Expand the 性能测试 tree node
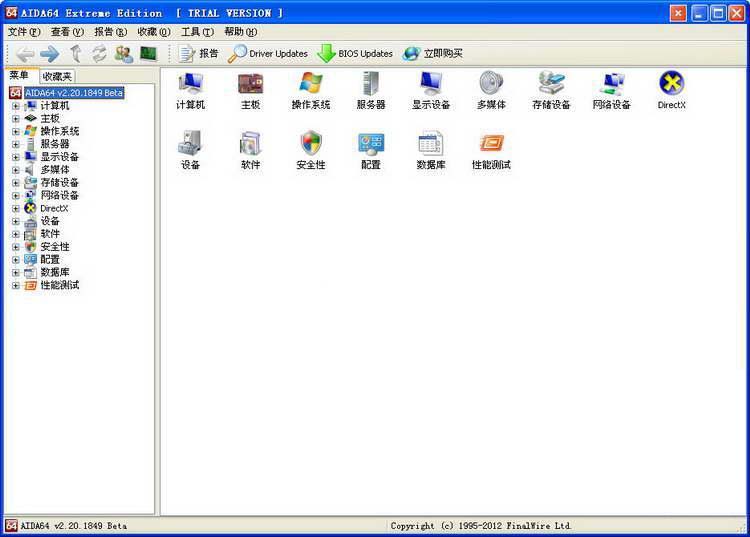Image resolution: width=750 pixels, height=537 pixels. click(x=16, y=286)
